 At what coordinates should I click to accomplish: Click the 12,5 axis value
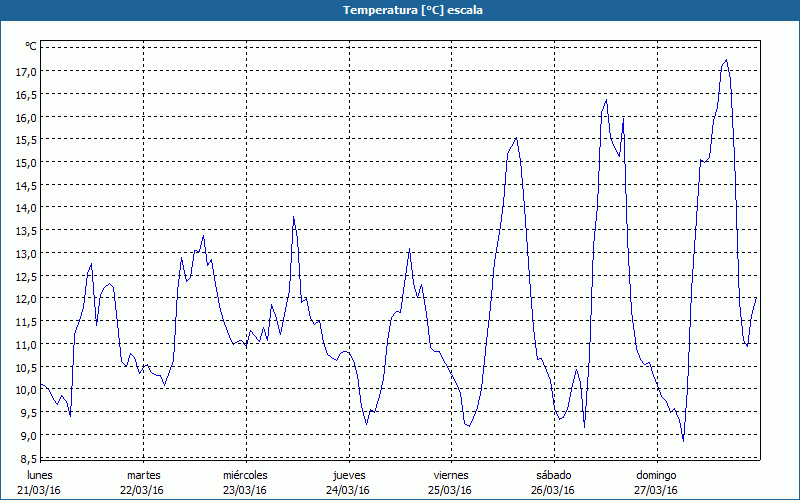[27, 277]
